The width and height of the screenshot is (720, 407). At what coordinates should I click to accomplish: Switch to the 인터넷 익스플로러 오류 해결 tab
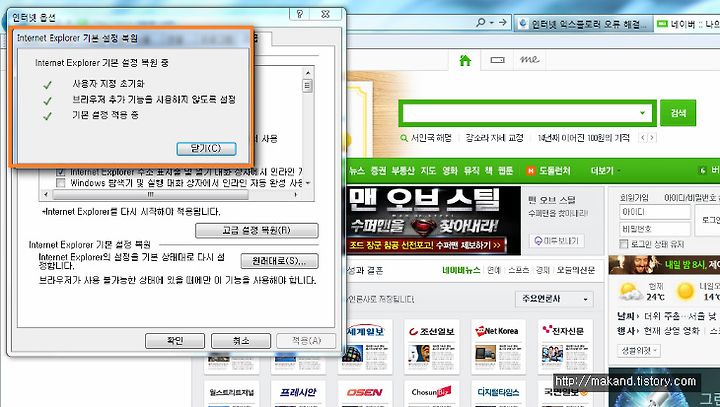click(583, 24)
